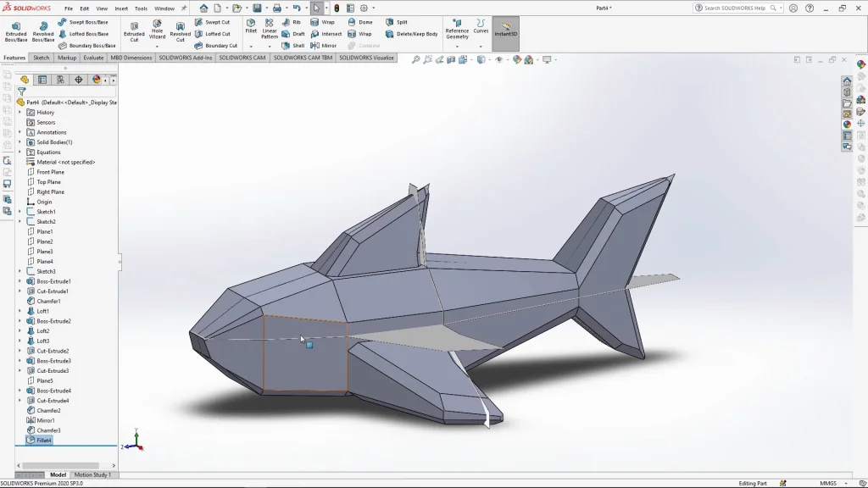Open the Hole Wizard tool

(157, 30)
